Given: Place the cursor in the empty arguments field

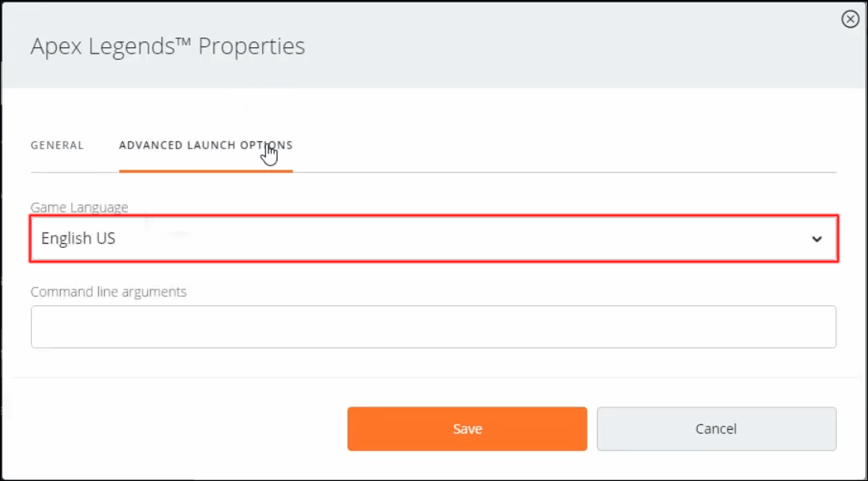Looking at the screenshot, I should 433,327.
